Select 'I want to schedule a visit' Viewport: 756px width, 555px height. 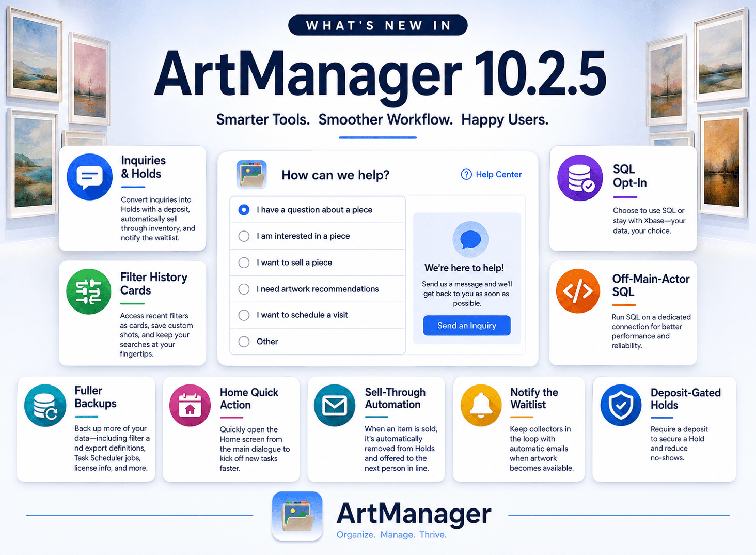(318, 315)
